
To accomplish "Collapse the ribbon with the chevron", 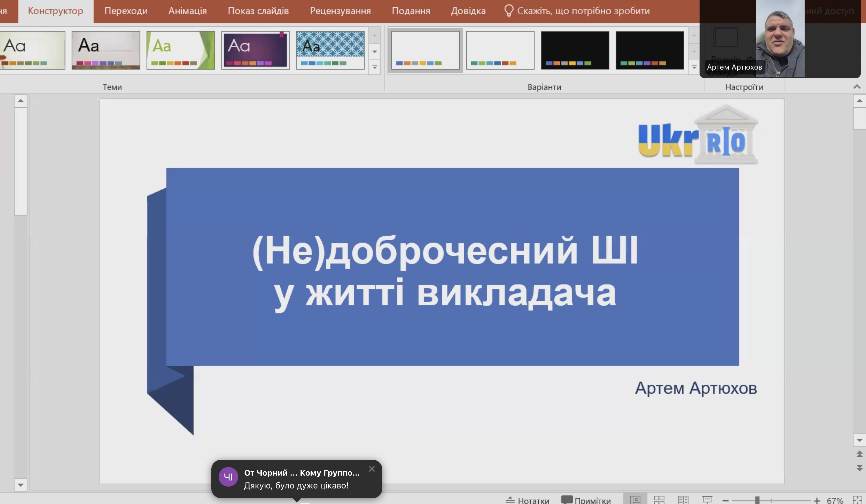I will [x=857, y=87].
